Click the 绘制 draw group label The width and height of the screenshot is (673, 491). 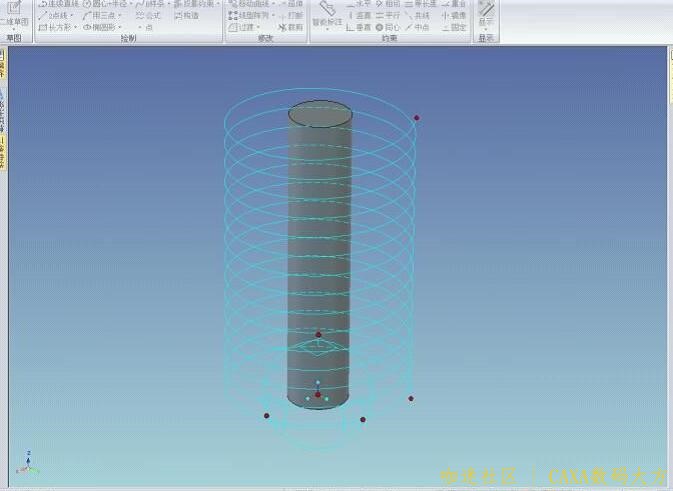click(x=128, y=38)
